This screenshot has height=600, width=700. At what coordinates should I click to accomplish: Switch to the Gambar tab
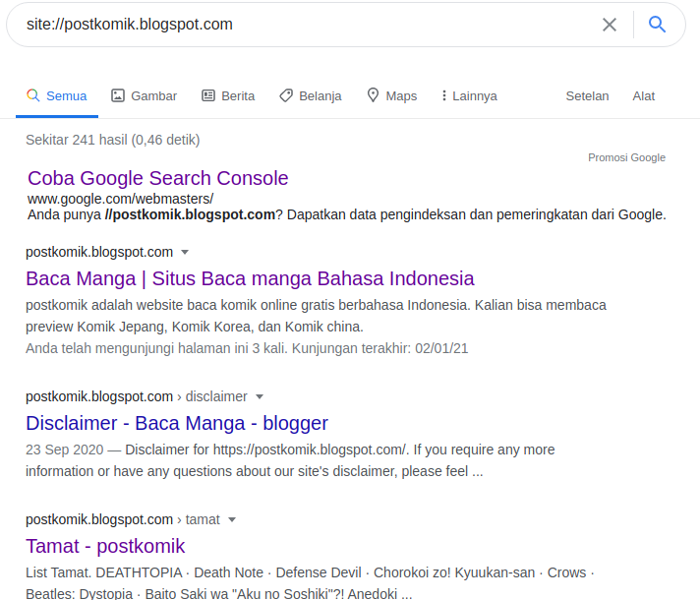pyautogui.click(x=144, y=96)
